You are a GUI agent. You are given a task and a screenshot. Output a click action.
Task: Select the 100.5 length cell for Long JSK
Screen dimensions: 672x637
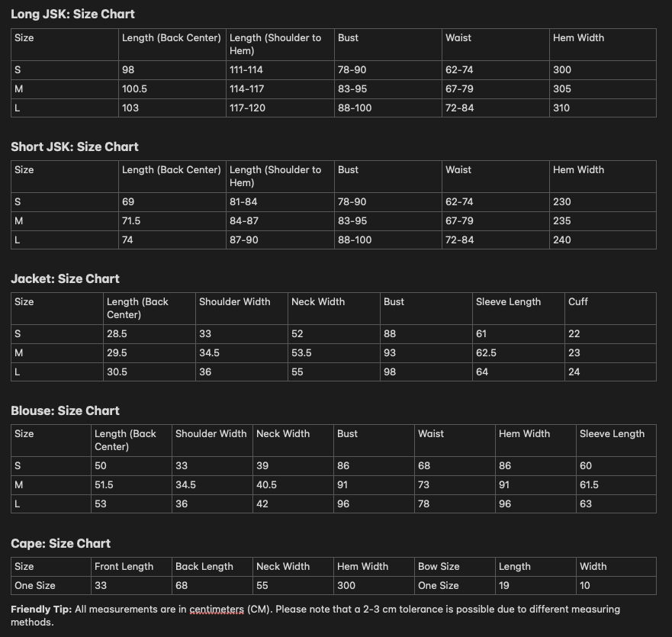pos(134,88)
